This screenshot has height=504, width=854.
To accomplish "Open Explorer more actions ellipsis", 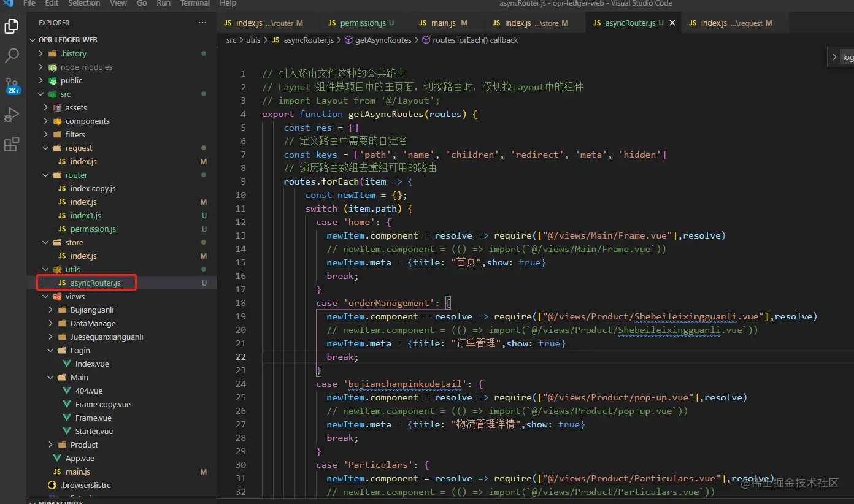I will coord(202,23).
